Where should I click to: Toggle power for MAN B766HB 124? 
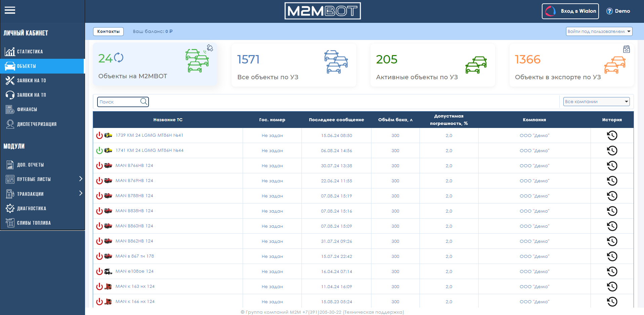click(99, 166)
